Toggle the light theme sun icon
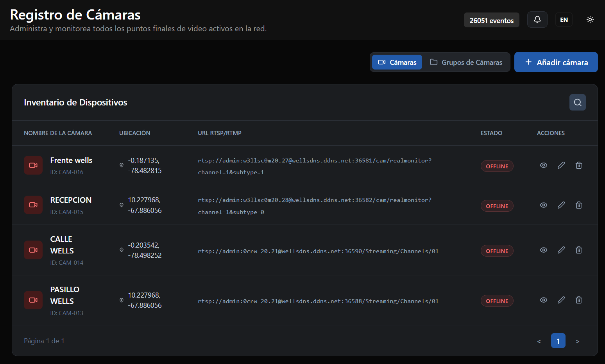 (590, 20)
